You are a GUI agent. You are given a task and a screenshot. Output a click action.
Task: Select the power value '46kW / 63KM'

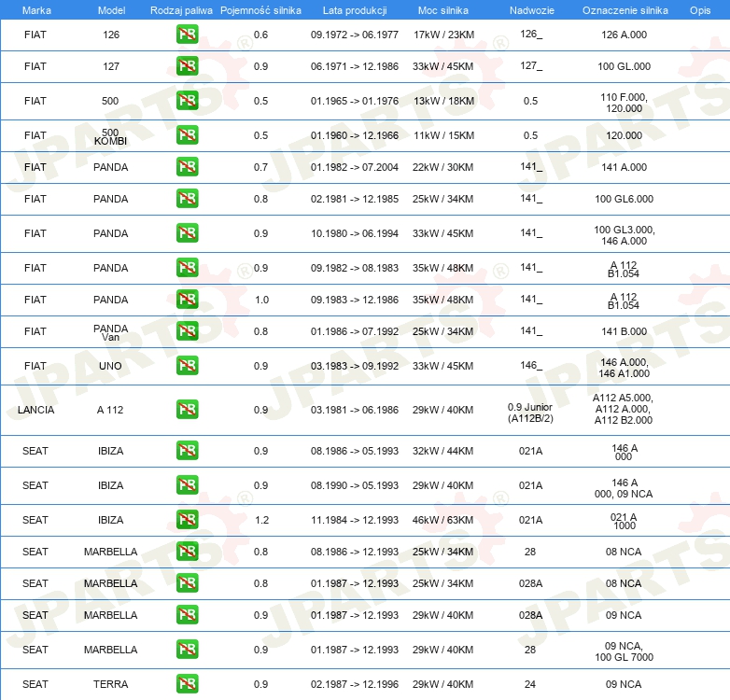pos(442,520)
